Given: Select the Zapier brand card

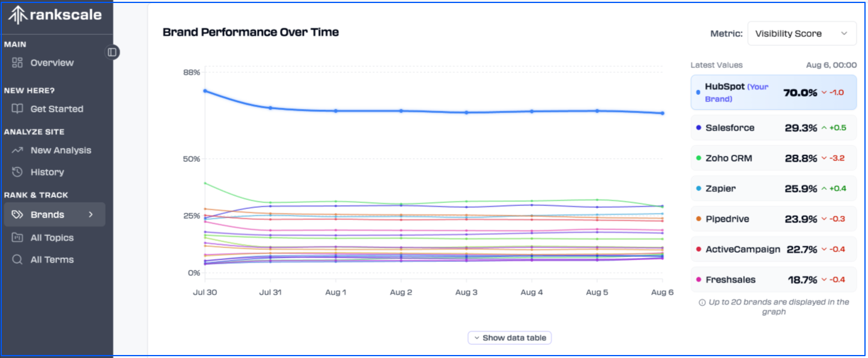Looking at the screenshot, I should [774, 189].
